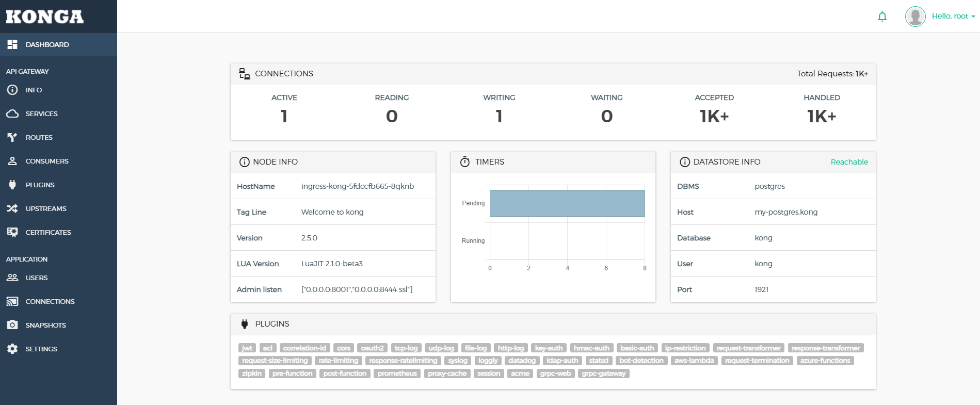
Task: Click the rate-limiting plugin tag
Action: click(x=339, y=361)
